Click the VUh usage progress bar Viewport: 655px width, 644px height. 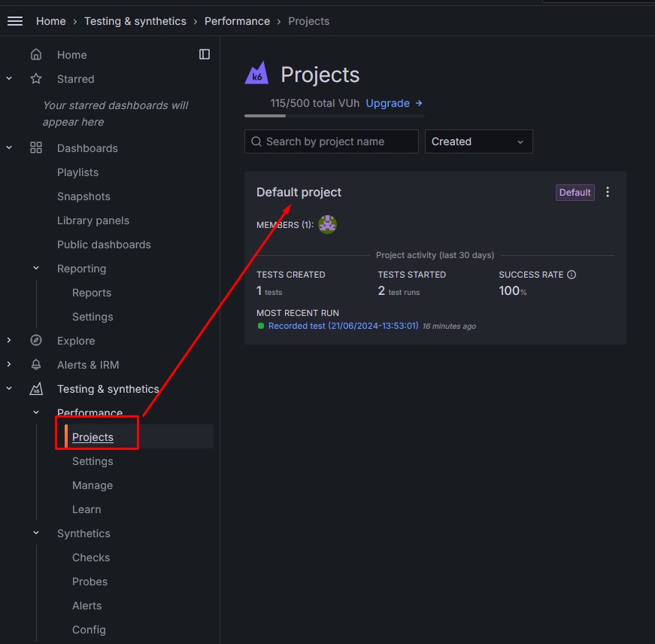[x=334, y=116]
